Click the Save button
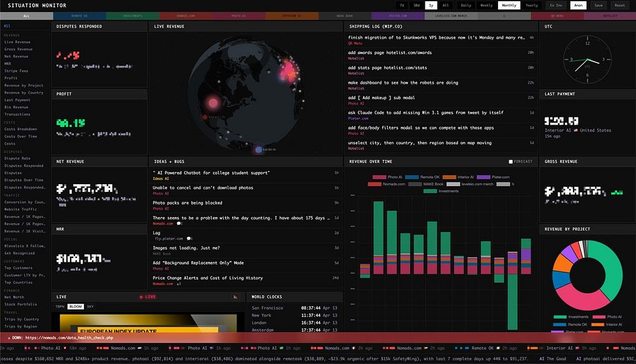Viewport: 636px width, 364px height. 598,5
